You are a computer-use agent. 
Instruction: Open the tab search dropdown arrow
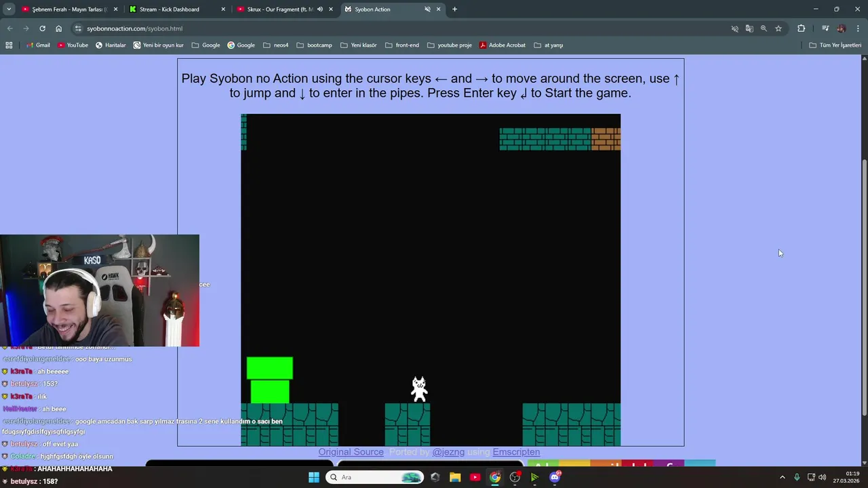(x=9, y=9)
